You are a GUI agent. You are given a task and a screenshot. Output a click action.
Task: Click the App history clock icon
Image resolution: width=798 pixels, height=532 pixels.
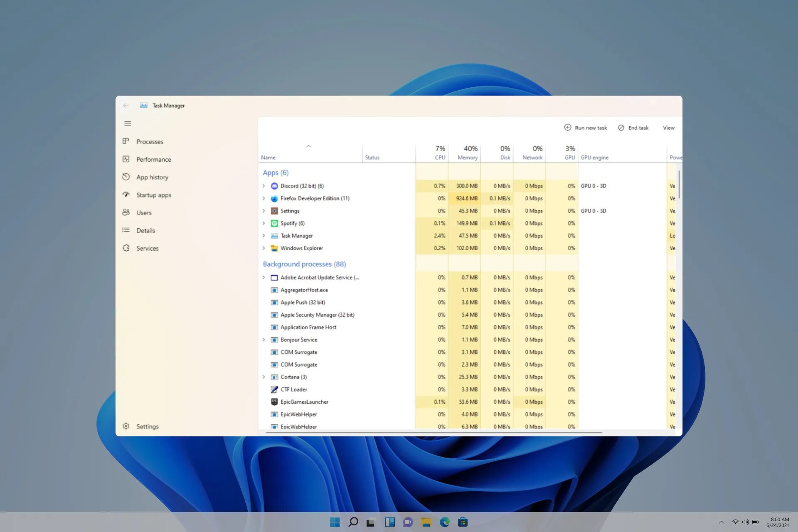126,177
